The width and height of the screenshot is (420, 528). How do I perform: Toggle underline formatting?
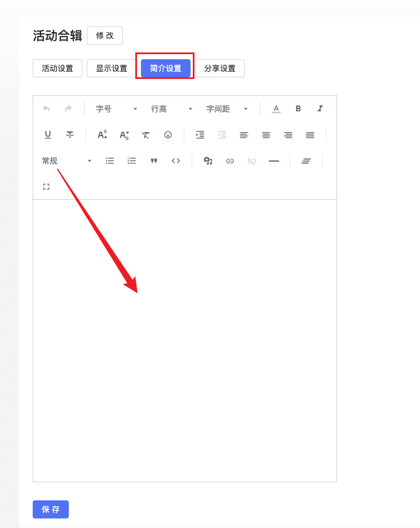[48, 135]
